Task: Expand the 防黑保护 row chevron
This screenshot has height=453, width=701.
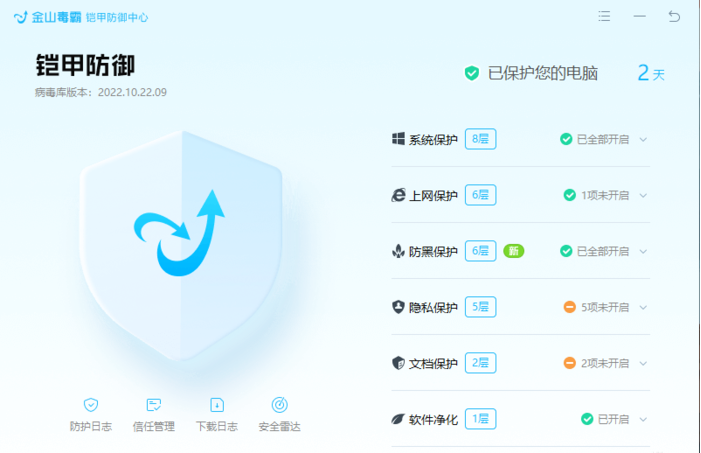Action: click(x=643, y=251)
